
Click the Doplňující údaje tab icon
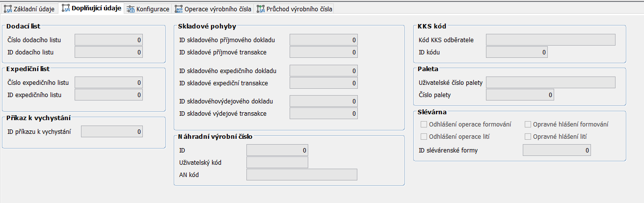tap(66, 8)
